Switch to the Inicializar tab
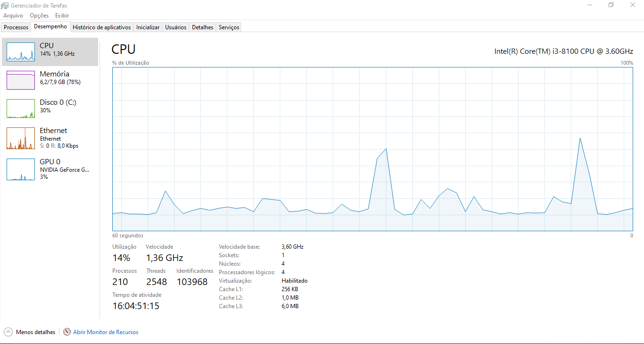The image size is (644, 344). (x=148, y=27)
